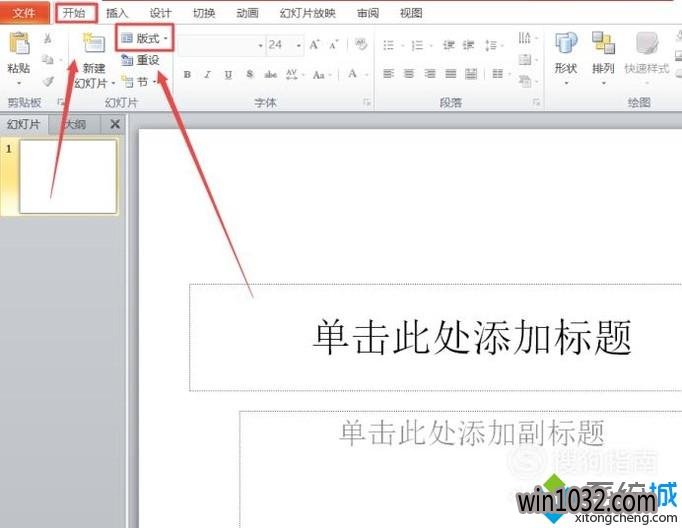Open the Layout (版式) dropdown
This screenshot has height=528, width=682.
(145, 39)
